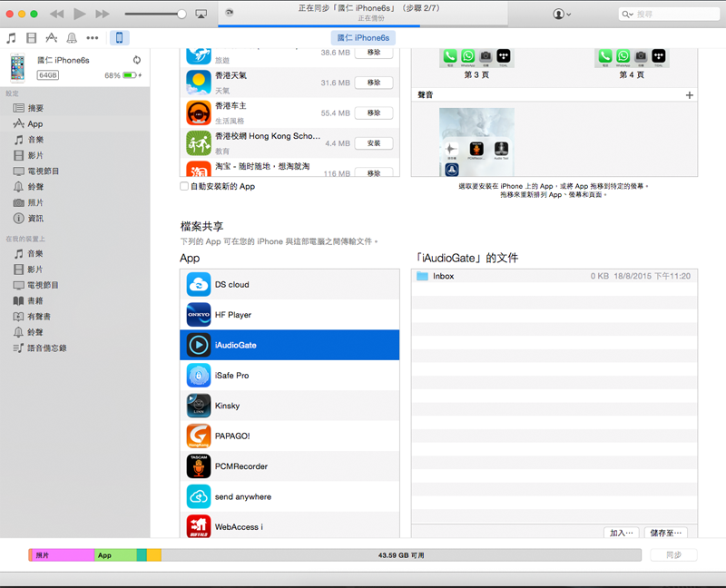726x588 pixels.
Task: Click the play button
Action: tap(80, 14)
